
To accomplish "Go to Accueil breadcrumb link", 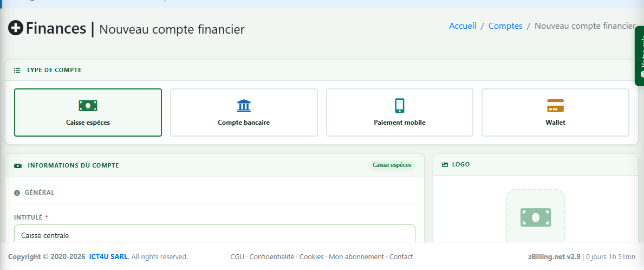I will click(x=463, y=26).
